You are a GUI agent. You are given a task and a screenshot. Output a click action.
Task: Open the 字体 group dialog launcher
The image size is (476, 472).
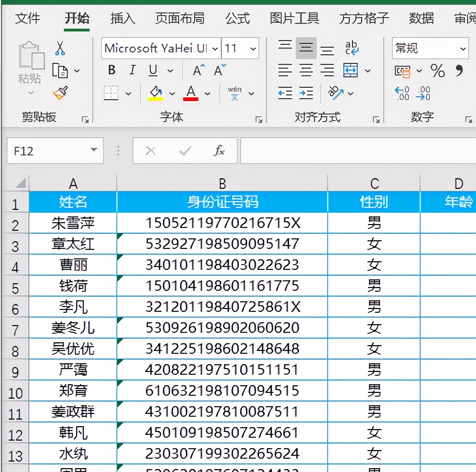pyautogui.click(x=259, y=120)
